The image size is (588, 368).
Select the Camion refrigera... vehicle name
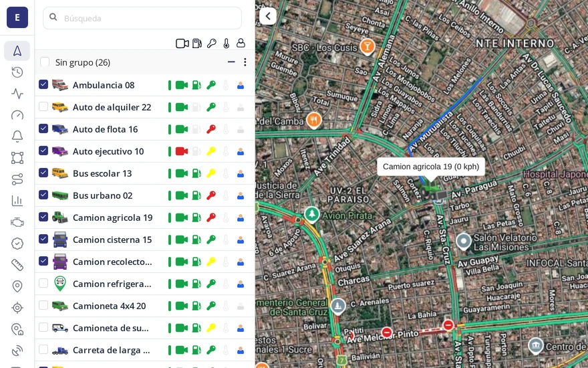pos(112,284)
